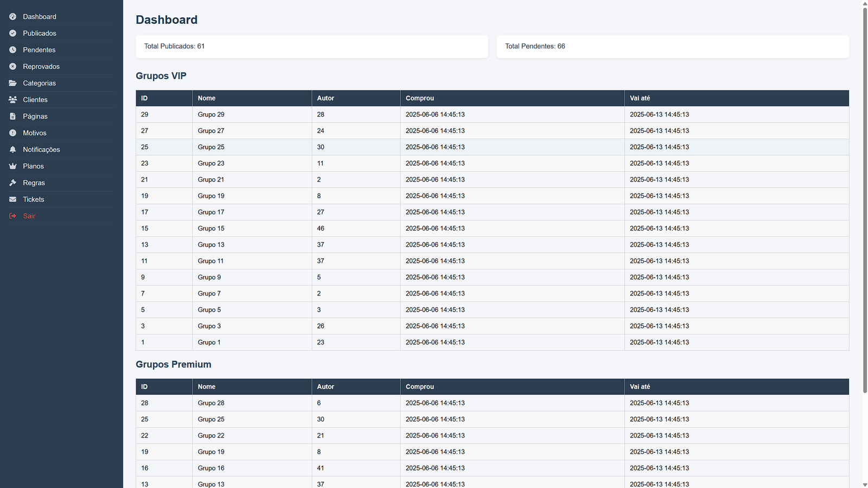
Task: Click the Publicados checkmark icon
Action: pyautogui.click(x=13, y=33)
